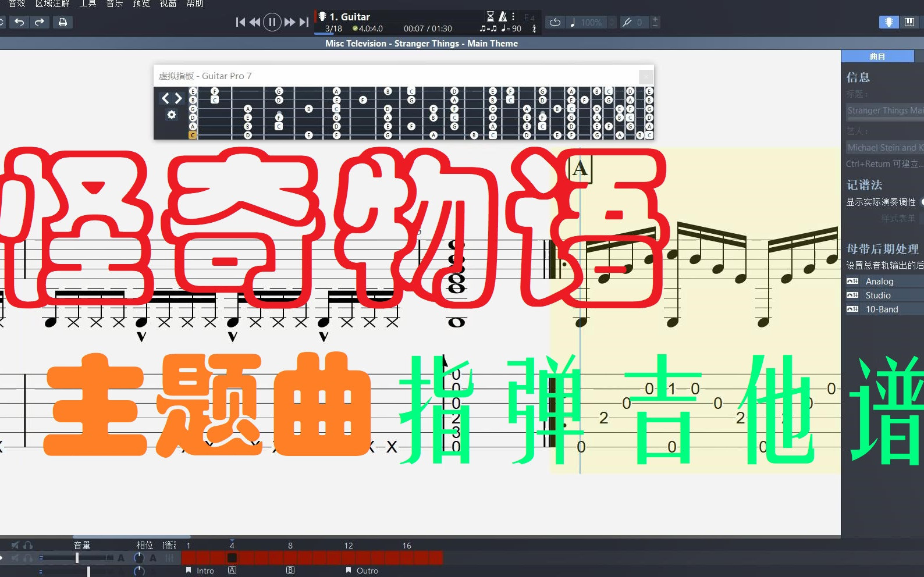Jump to section B timeline marker
Image resolution: width=924 pixels, height=577 pixels.
(x=290, y=571)
